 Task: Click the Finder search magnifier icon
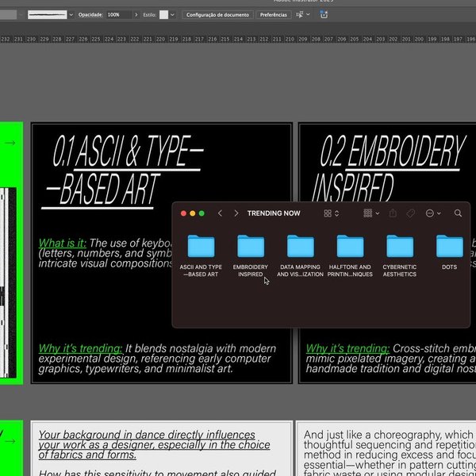point(458,213)
